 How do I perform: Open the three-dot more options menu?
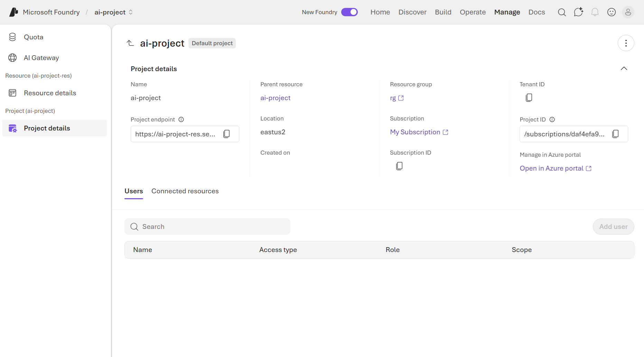click(x=626, y=43)
